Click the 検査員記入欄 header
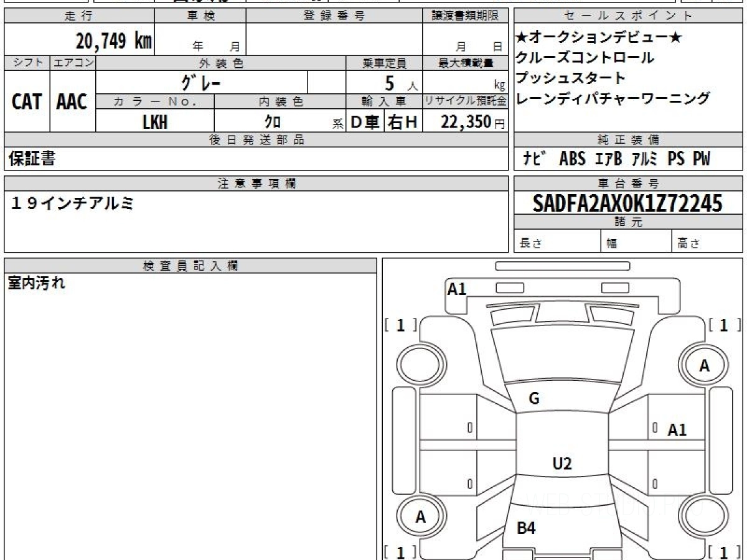Screen dimensions: 747x560 point(190,266)
